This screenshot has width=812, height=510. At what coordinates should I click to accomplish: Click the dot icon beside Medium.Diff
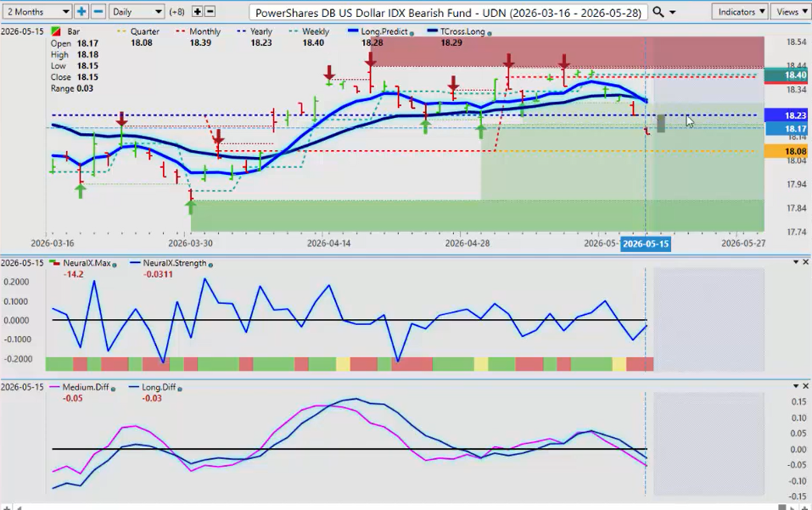[x=114, y=389]
